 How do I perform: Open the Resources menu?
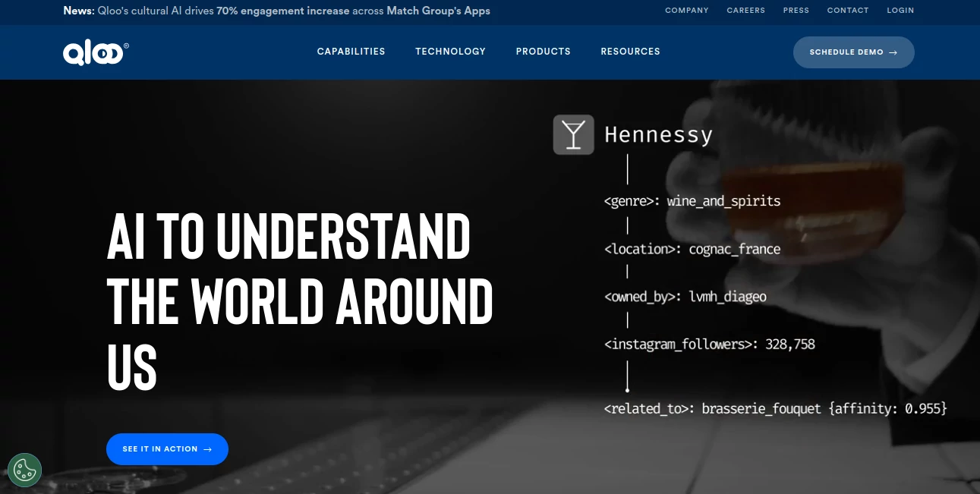point(631,52)
